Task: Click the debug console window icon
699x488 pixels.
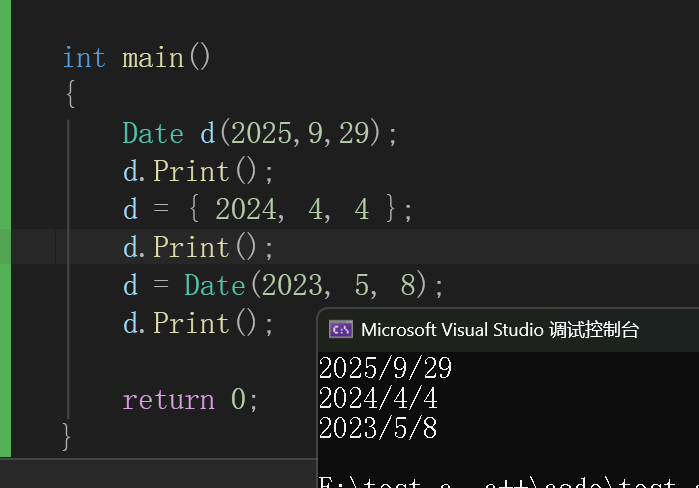Action: coord(341,330)
